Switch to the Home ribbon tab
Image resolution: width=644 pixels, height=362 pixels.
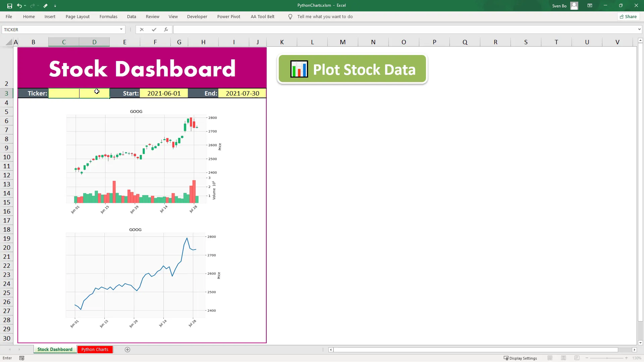(29, 16)
